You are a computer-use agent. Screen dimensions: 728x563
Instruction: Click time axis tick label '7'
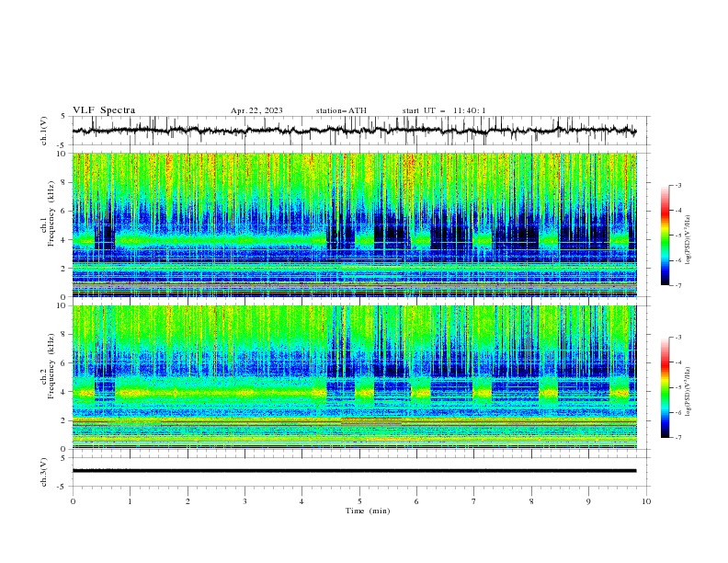[x=474, y=501]
